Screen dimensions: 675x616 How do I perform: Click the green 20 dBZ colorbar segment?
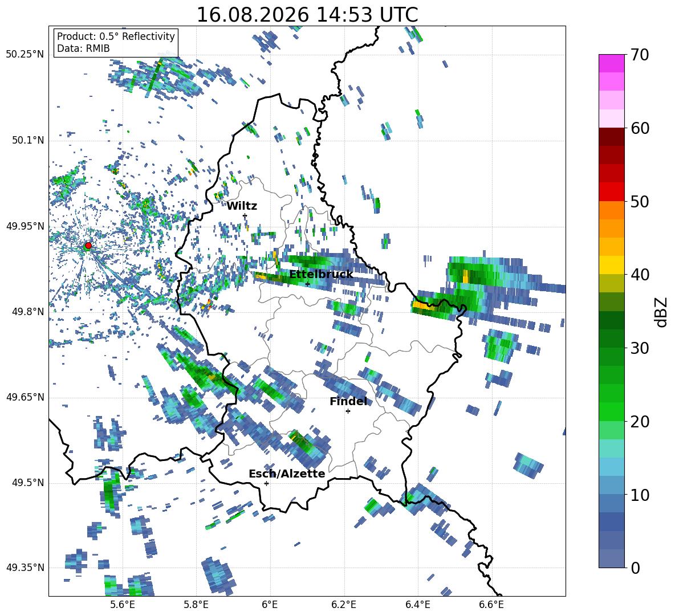click(611, 411)
